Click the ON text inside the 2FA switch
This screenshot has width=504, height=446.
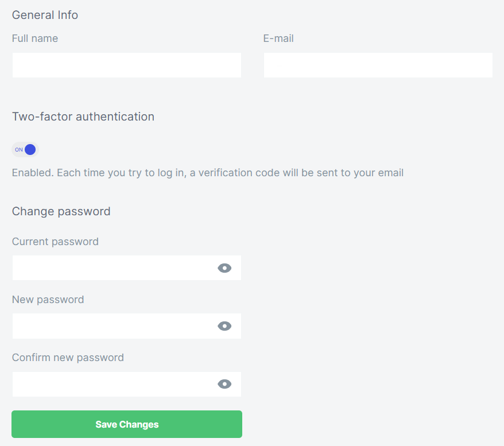pyautogui.click(x=19, y=150)
